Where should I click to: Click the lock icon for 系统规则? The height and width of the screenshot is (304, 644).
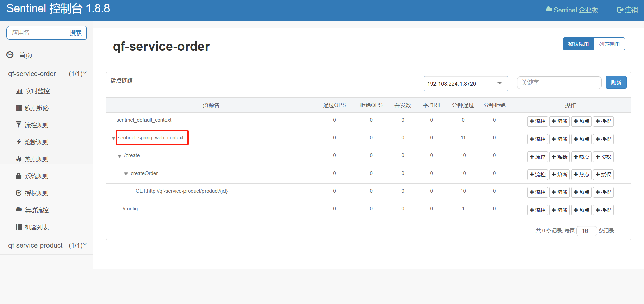[x=19, y=176]
